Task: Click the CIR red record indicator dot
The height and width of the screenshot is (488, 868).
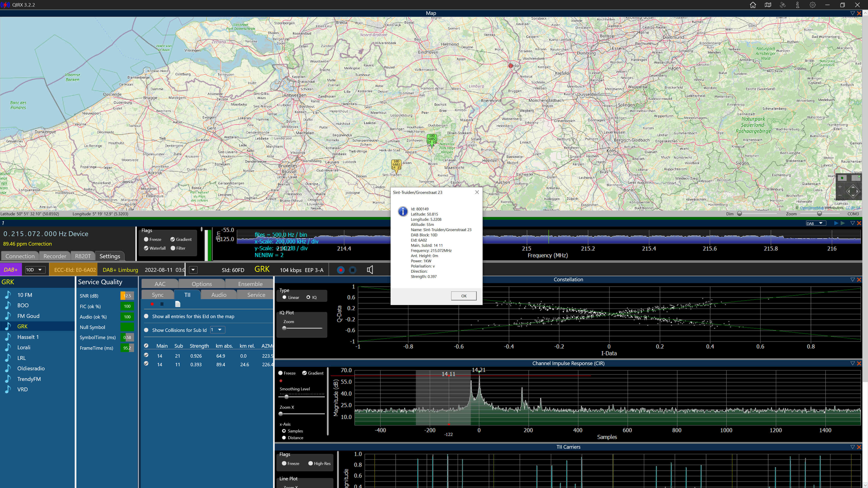Action: [281, 381]
